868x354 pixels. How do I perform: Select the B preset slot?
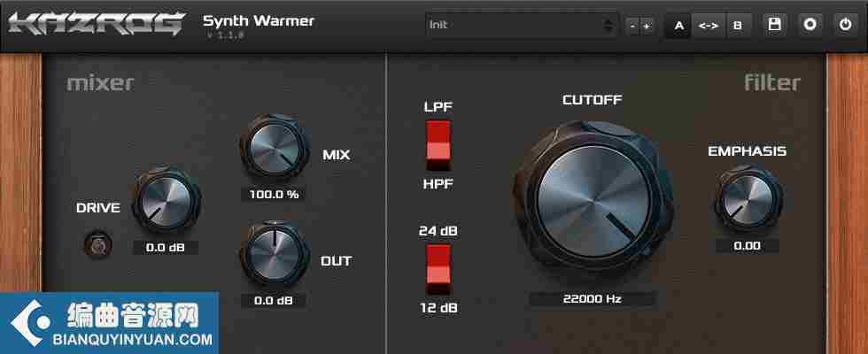(x=737, y=26)
